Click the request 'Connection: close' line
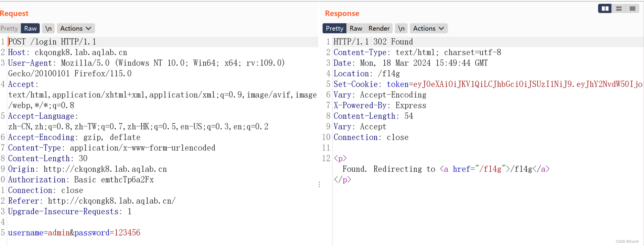This screenshot has height=246, width=644. click(x=46, y=190)
